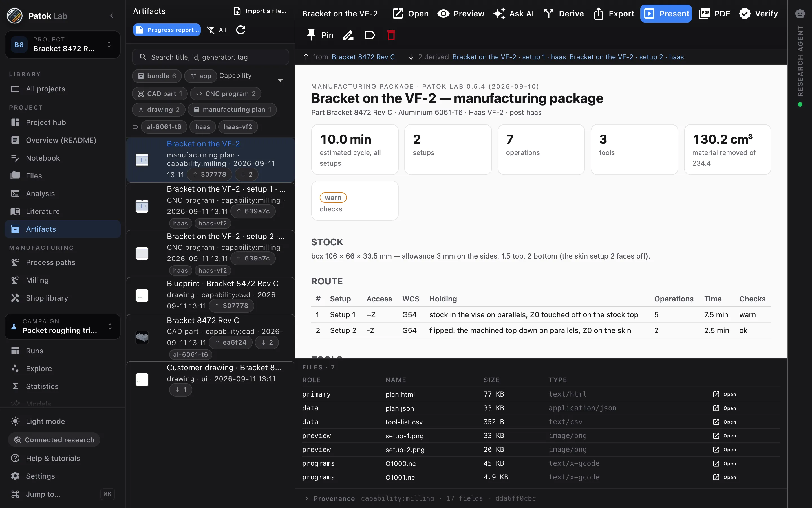This screenshot has width=812, height=508.
Task: Export the artifact as PDF
Action: click(x=714, y=14)
